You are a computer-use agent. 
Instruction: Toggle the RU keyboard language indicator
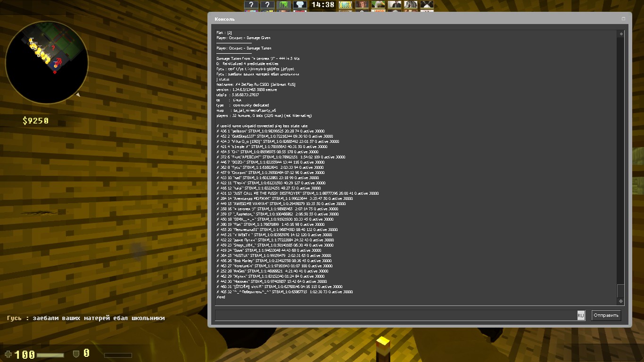pyautogui.click(x=581, y=315)
